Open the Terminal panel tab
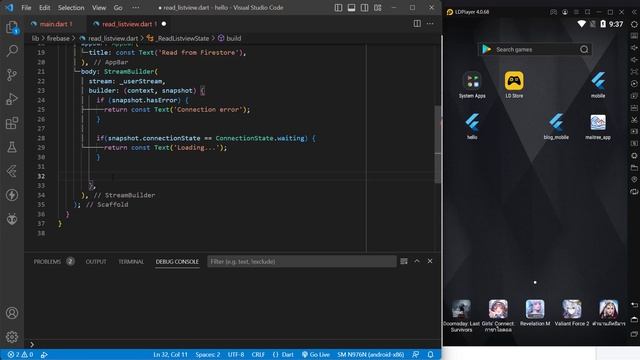 click(x=131, y=262)
